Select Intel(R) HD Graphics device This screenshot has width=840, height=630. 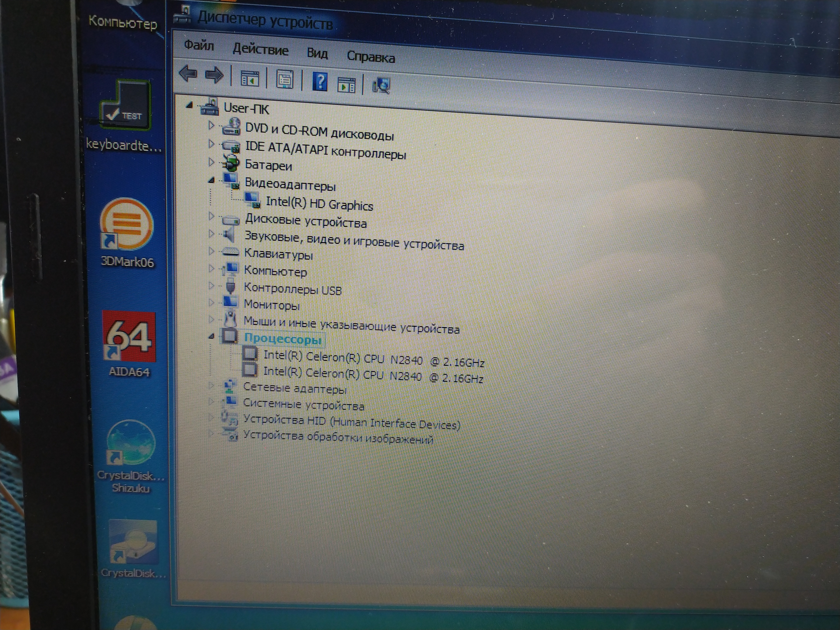coord(319,204)
